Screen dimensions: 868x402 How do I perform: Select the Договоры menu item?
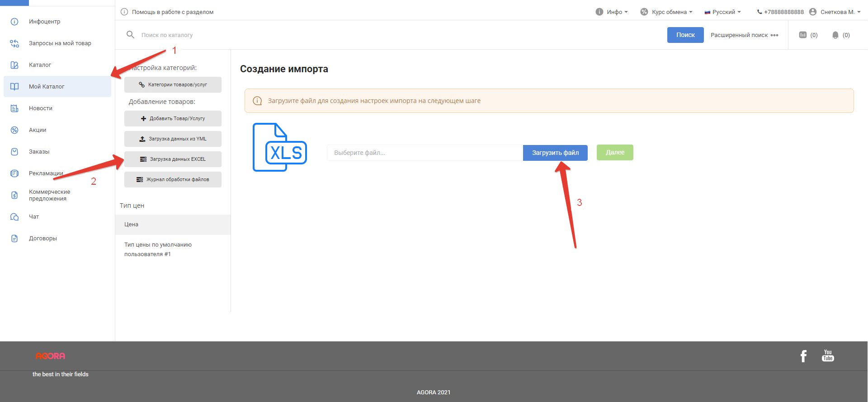(x=43, y=238)
